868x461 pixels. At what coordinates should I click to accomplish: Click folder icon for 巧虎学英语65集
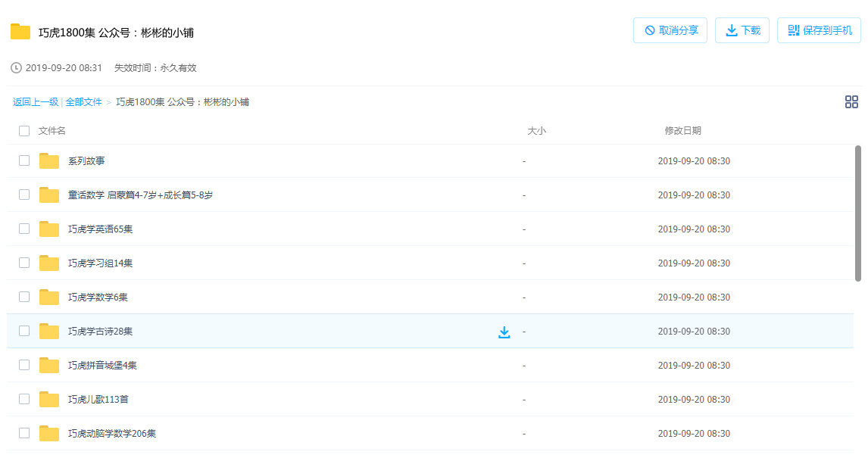coord(49,229)
